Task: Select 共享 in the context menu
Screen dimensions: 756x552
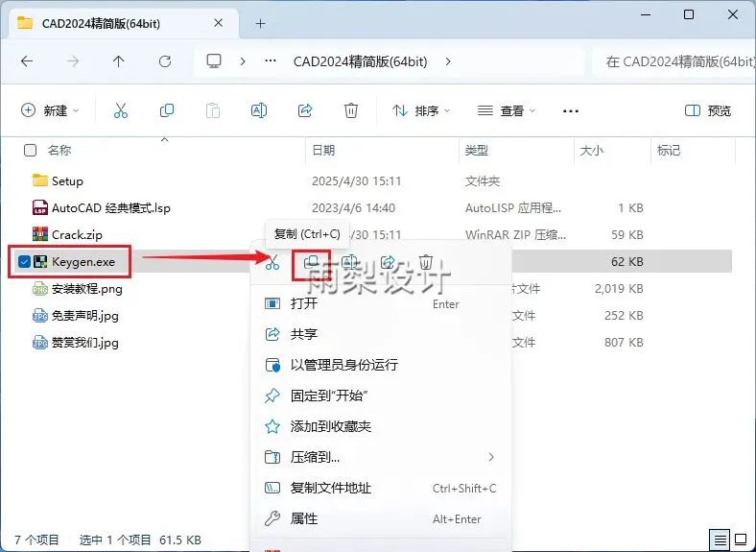Action: pyautogui.click(x=381, y=334)
